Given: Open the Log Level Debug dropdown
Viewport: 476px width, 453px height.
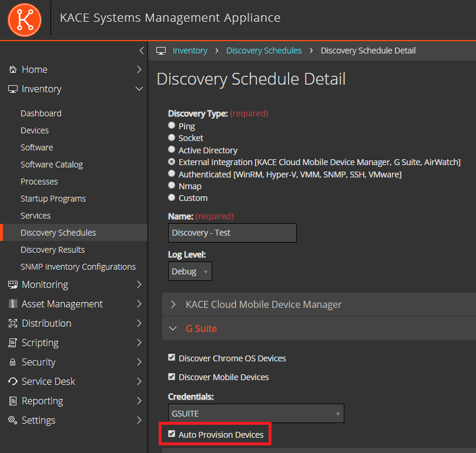Looking at the screenshot, I should click(190, 271).
